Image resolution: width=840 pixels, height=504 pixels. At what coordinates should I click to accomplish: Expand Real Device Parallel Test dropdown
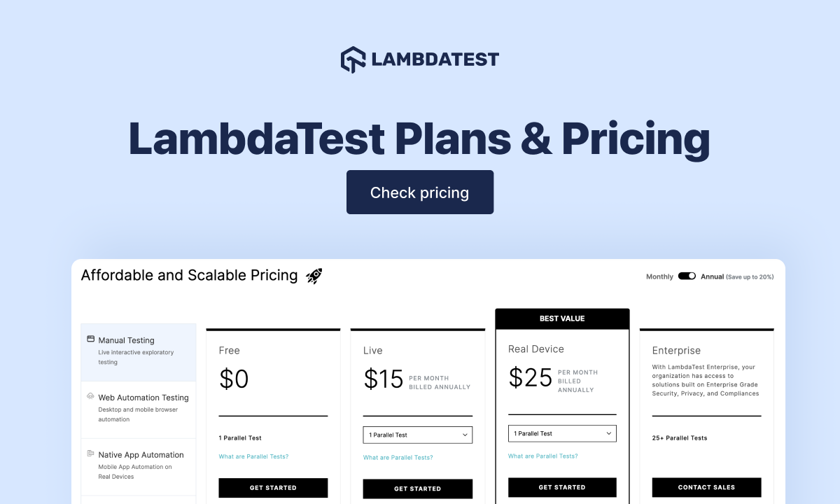pos(562,433)
